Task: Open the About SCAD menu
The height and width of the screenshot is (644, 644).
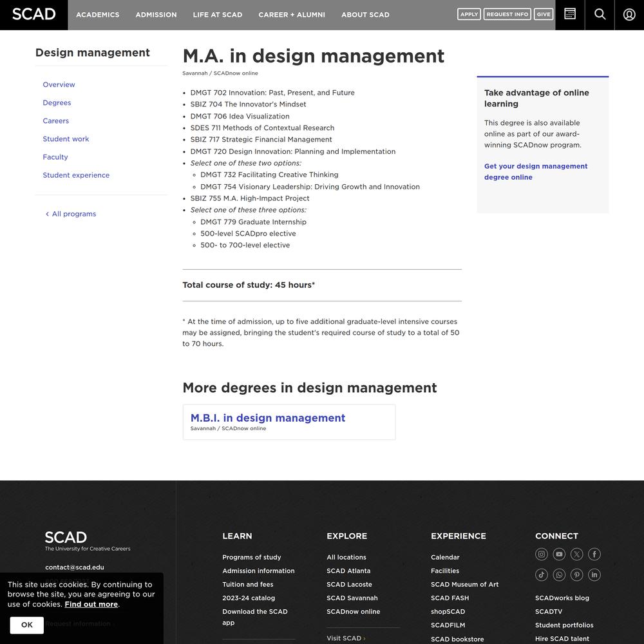Action: tap(365, 15)
